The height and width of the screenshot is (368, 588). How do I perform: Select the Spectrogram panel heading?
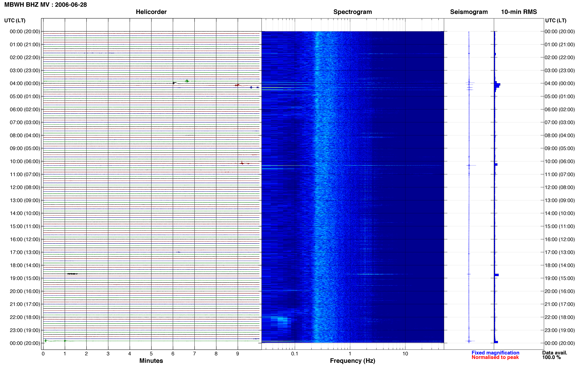(x=352, y=12)
